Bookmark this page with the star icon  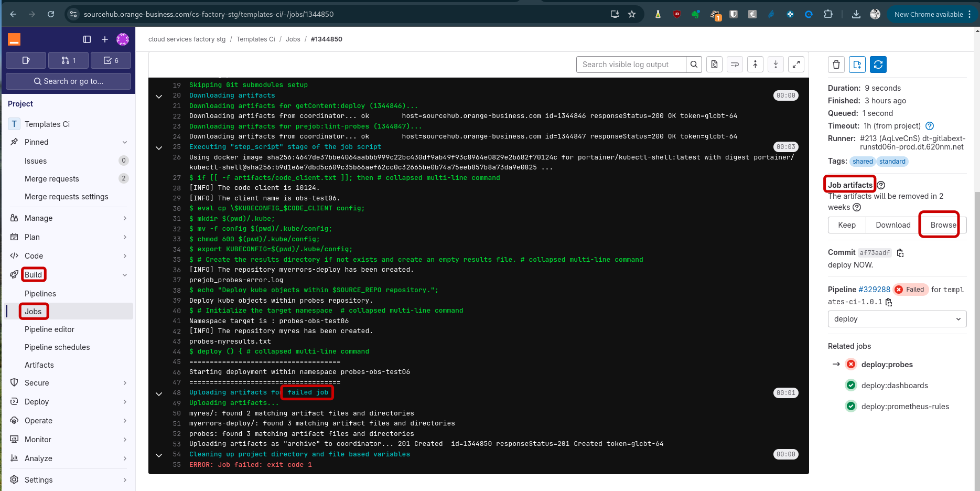(632, 14)
